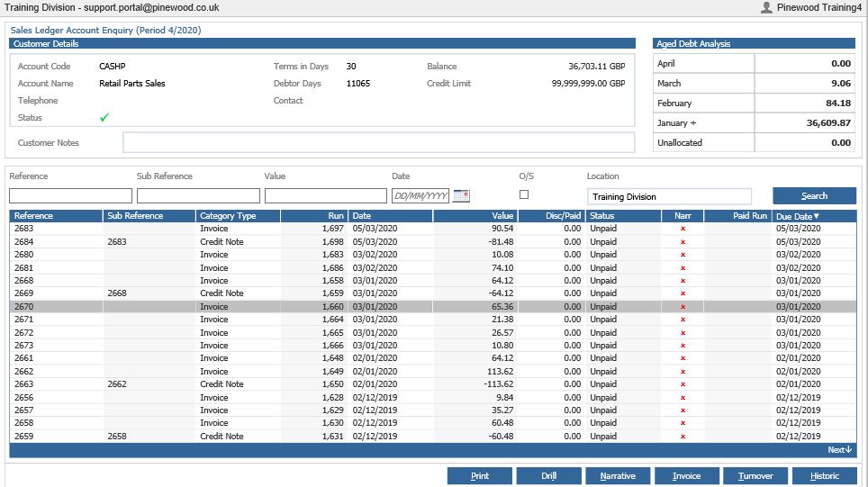Viewport: 868px width, 487px height.
Task: Select the row with reference 2661
Action: pos(433,358)
